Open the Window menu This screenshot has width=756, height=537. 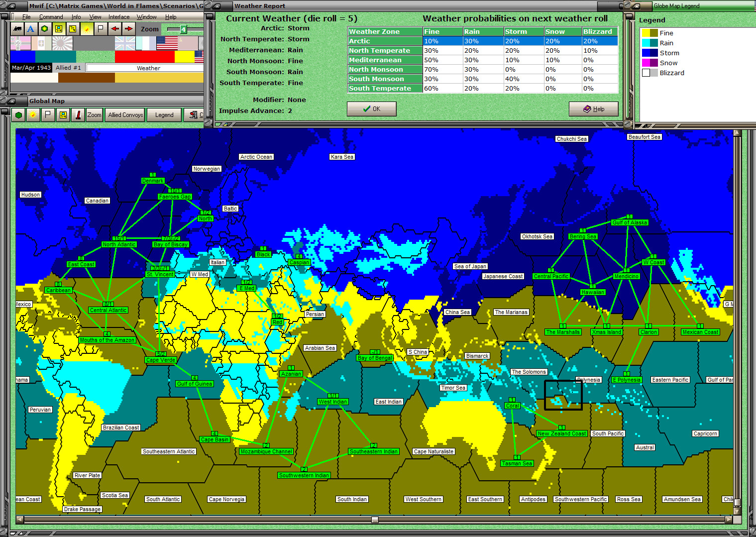point(146,17)
